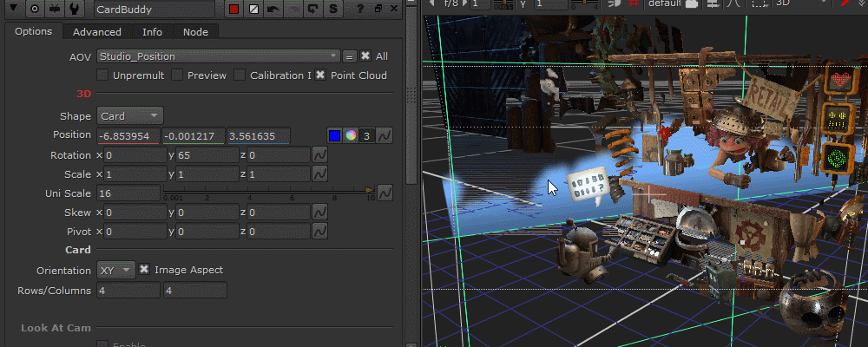Click the Rows field showing 4
The height and width of the screenshot is (347, 868).
[128, 290]
